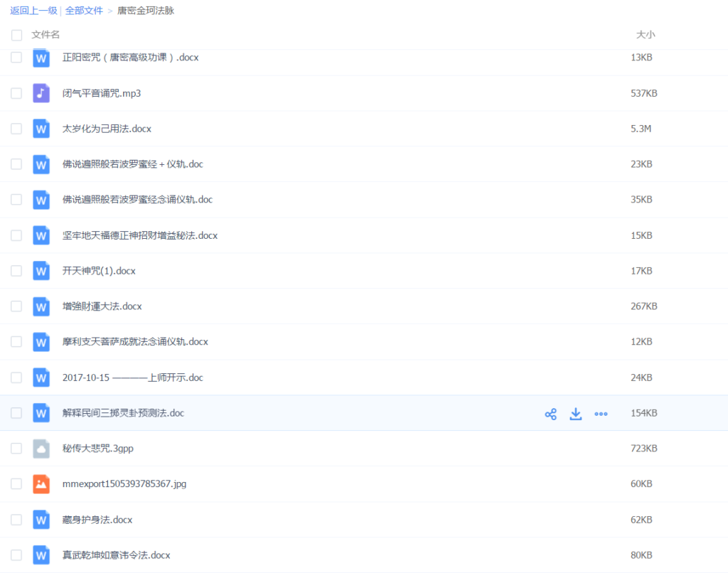The height and width of the screenshot is (573, 728).
Task: Click cloud file icon of 秘传大悲咒.3gpp
Action: (x=41, y=449)
